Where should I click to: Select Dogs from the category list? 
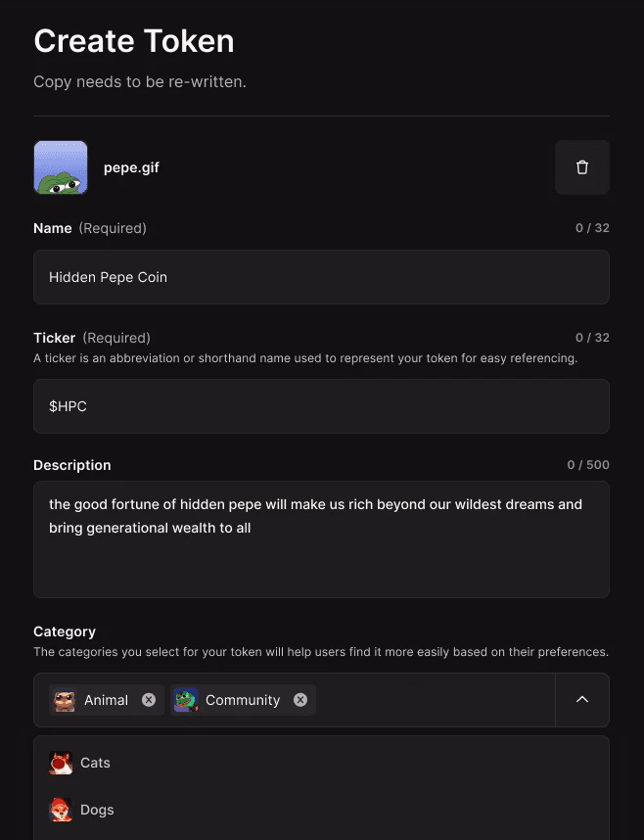(97, 810)
